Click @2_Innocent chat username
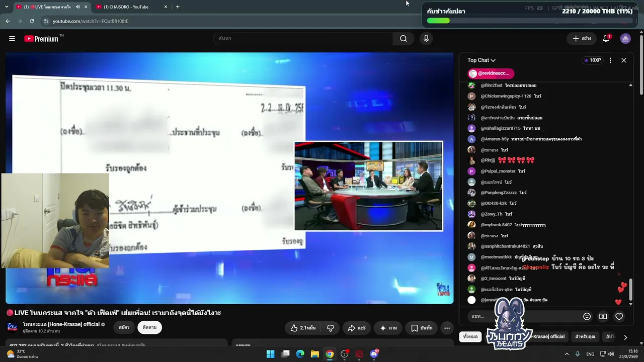This screenshot has height=362, width=644. (x=493, y=279)
